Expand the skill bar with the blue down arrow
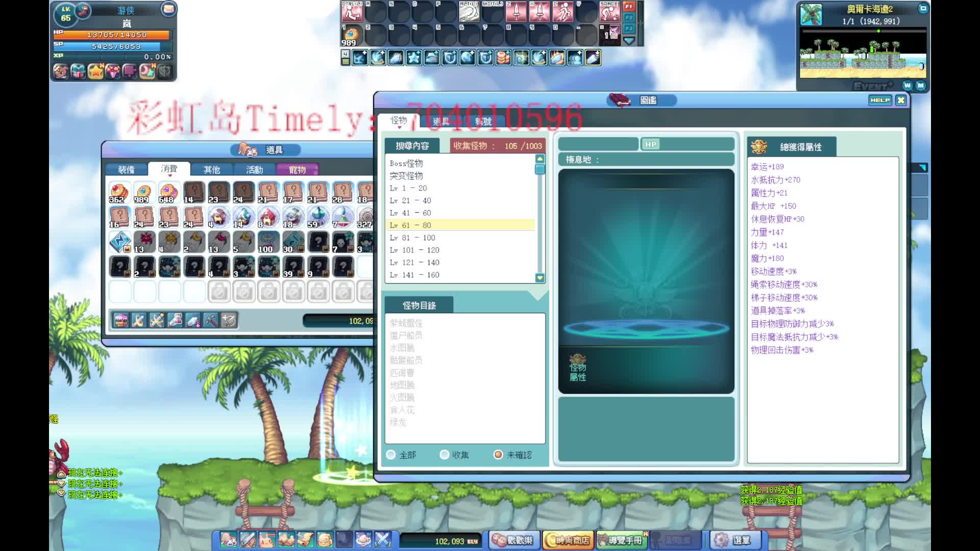The image size is (980, 551). (x=629, y=41)
